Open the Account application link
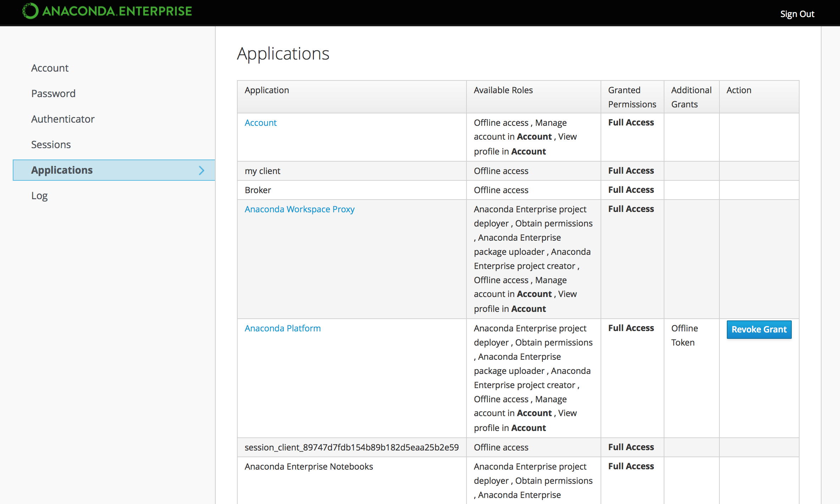840x504 pixels. pos(260,123)
